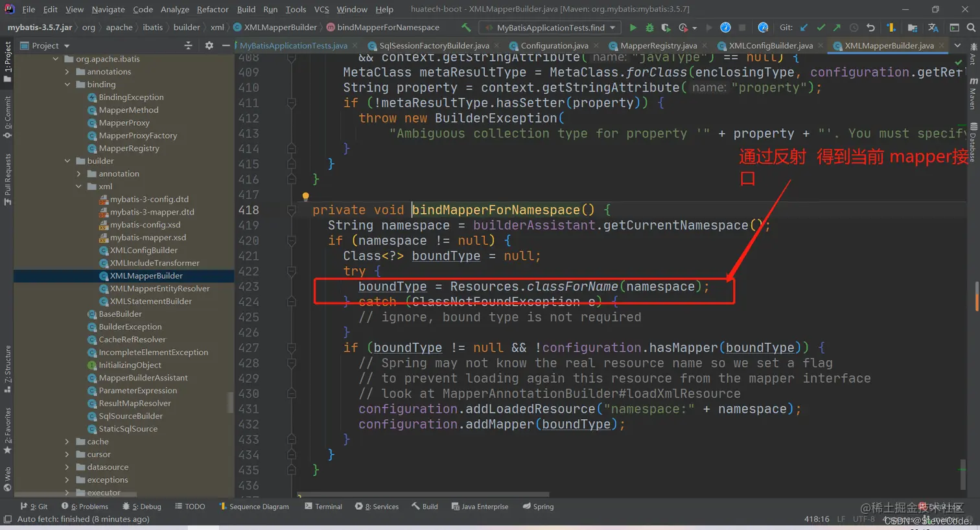Collapse the binding package node
980x530 pixels.
click(67, 84)
